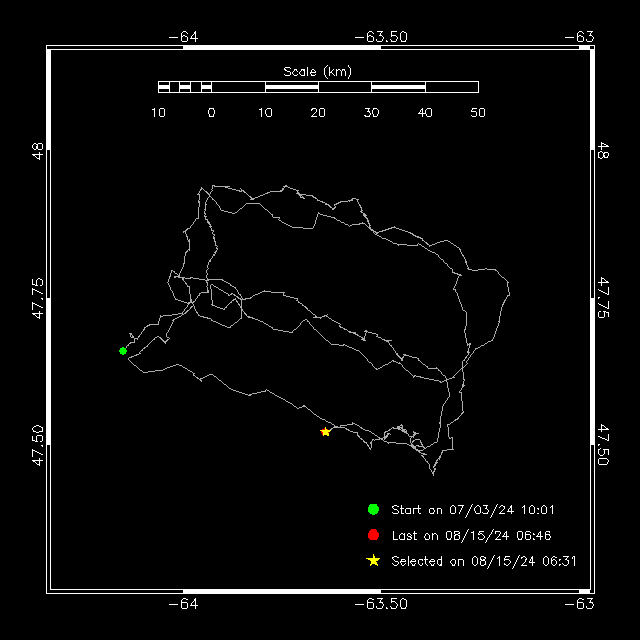Click the scale label '30'

point(371,113)
